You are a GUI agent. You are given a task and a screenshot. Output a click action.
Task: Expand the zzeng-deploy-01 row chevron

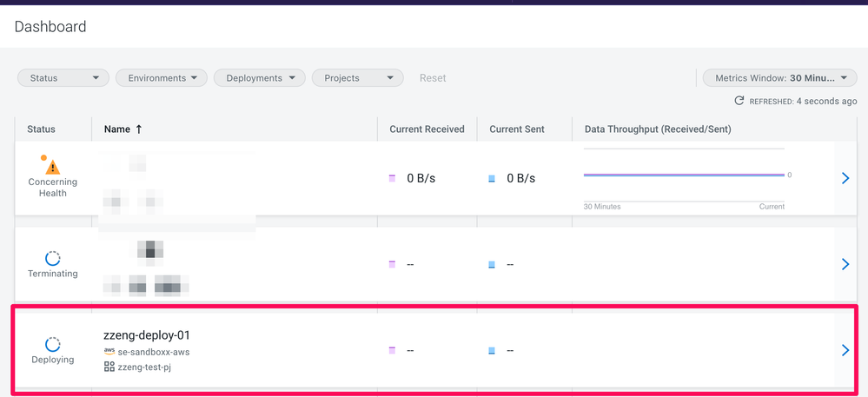[845, 350]
